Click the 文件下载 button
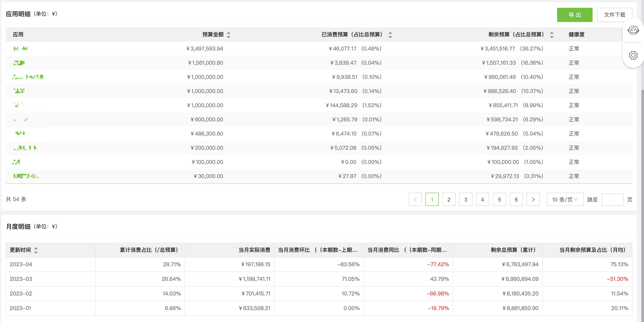 tap(614, 15)
